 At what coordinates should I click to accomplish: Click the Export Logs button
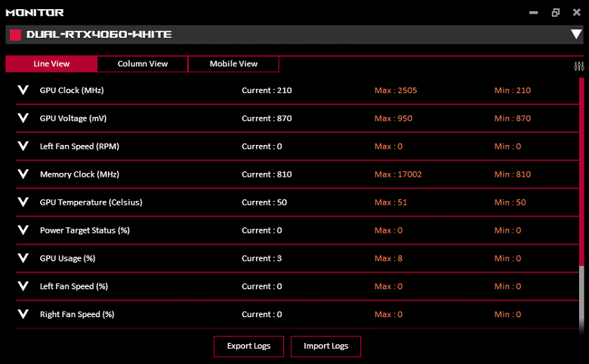coord(248,347)
